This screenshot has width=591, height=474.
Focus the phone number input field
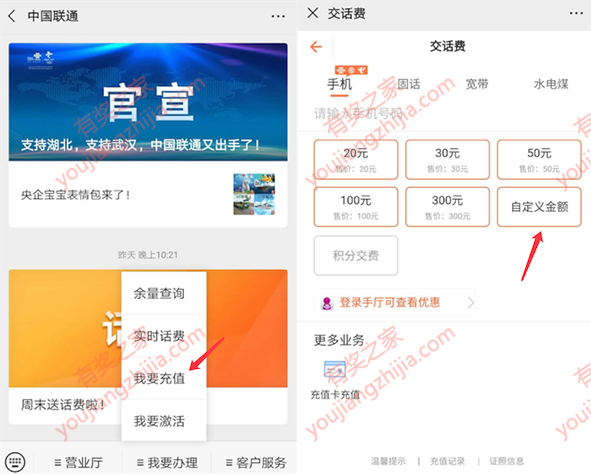tap(444, 113)
